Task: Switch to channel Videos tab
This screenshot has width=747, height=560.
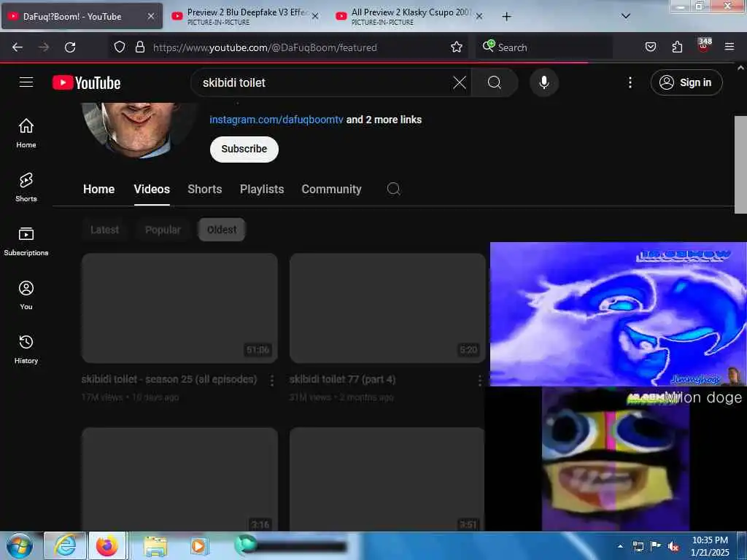Action: point(152,189)
